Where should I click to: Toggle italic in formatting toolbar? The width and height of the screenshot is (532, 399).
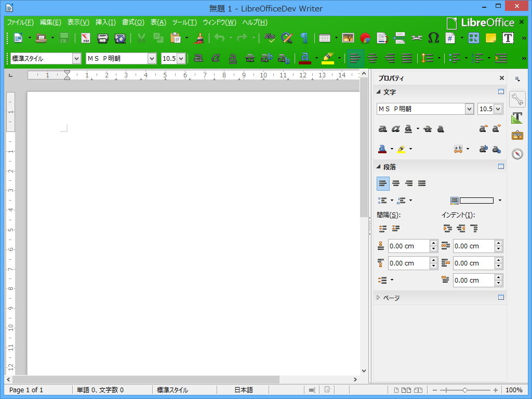click(216, 58)
